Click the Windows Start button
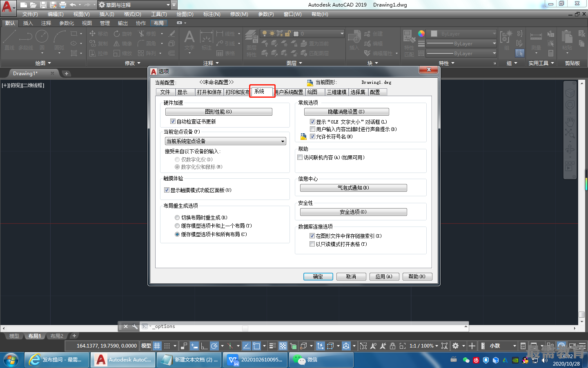The image size is (588, 368). [x=11, y=360]
